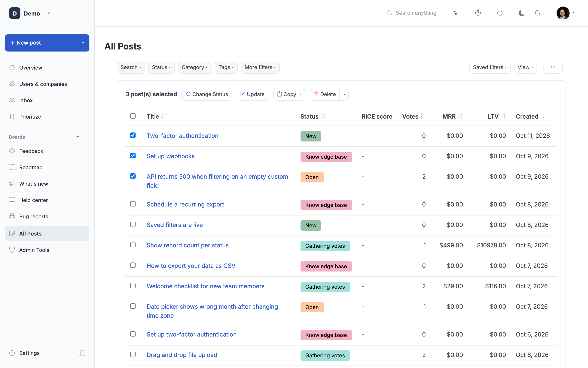Image resolution: width=588 pixels, height=368 pixels.
Task: Sort table by Status column arrows
Action: [323, 116]
